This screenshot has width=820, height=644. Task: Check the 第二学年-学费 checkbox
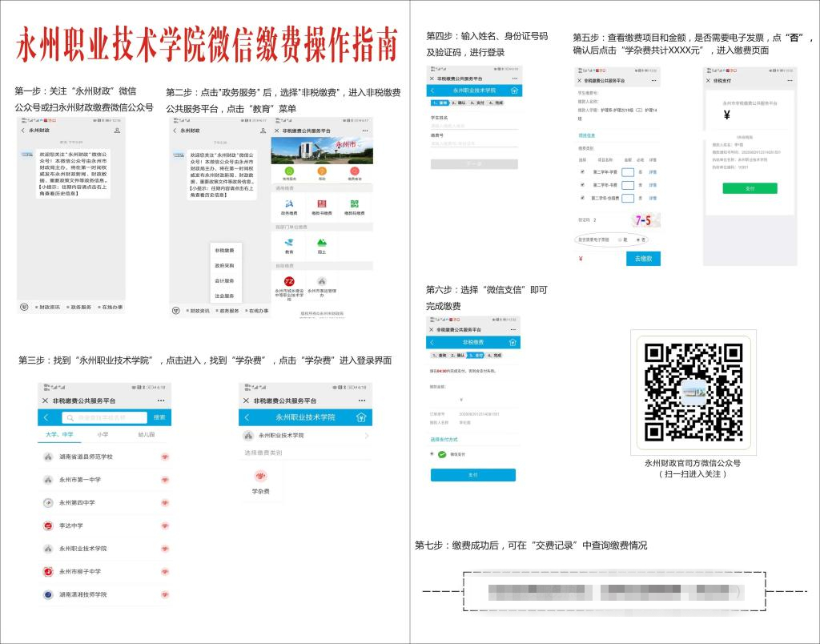(x=582, y=171)
